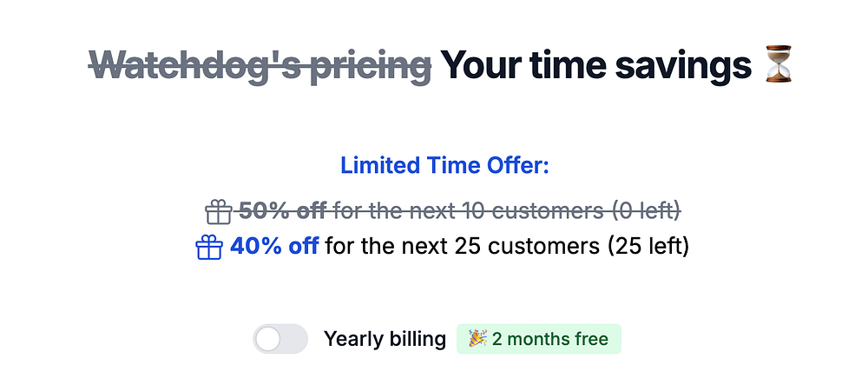Screen dimensions: 868x378
Task: Click the "Yearly billing" label text
Action: 385,339
